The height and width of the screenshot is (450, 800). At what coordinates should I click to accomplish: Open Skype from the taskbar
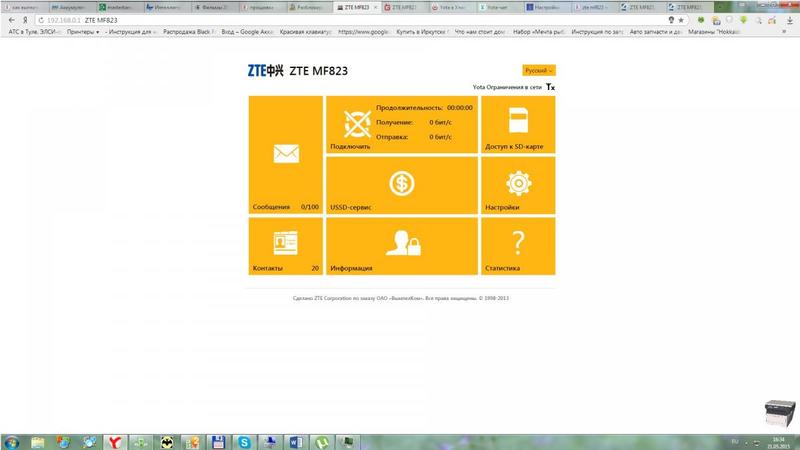pyautogui.click(x=244, y=442)
